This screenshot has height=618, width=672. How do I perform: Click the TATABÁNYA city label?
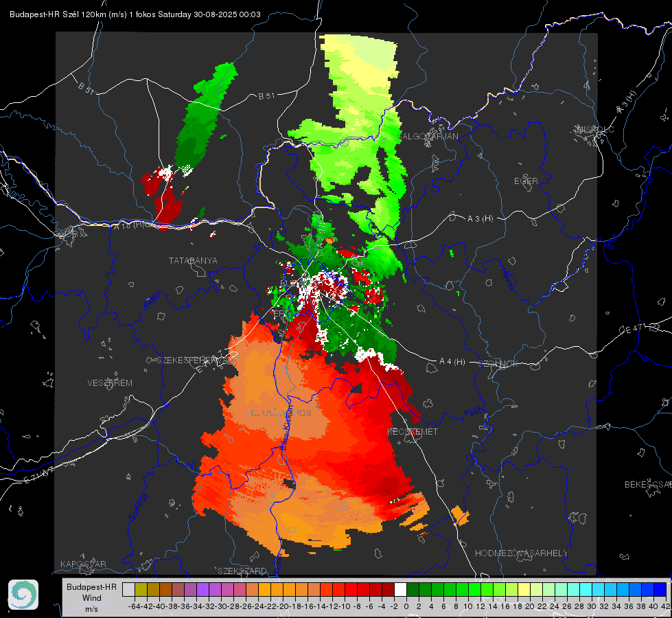pyautogui.click(x=193, y=261)
